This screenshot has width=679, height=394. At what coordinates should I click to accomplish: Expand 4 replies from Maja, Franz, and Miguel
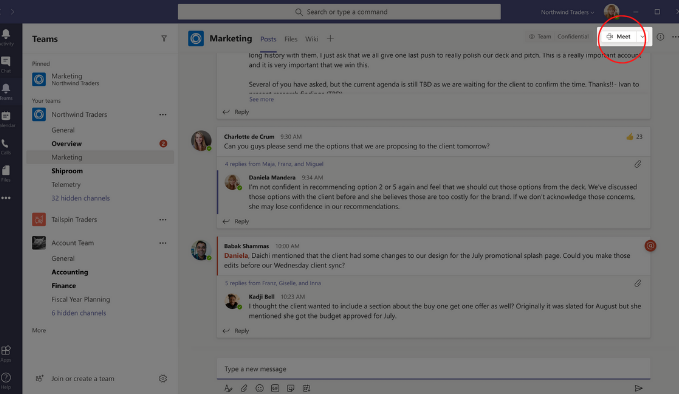click(274, 164)
